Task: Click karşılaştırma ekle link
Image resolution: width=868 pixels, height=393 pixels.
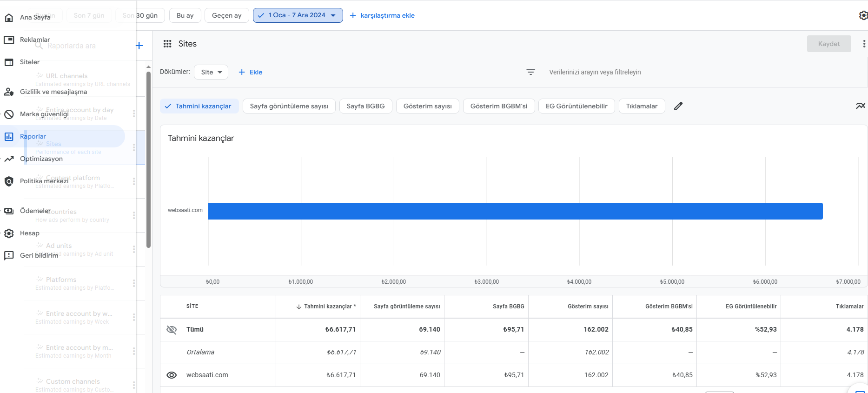Action: point(382,15)
